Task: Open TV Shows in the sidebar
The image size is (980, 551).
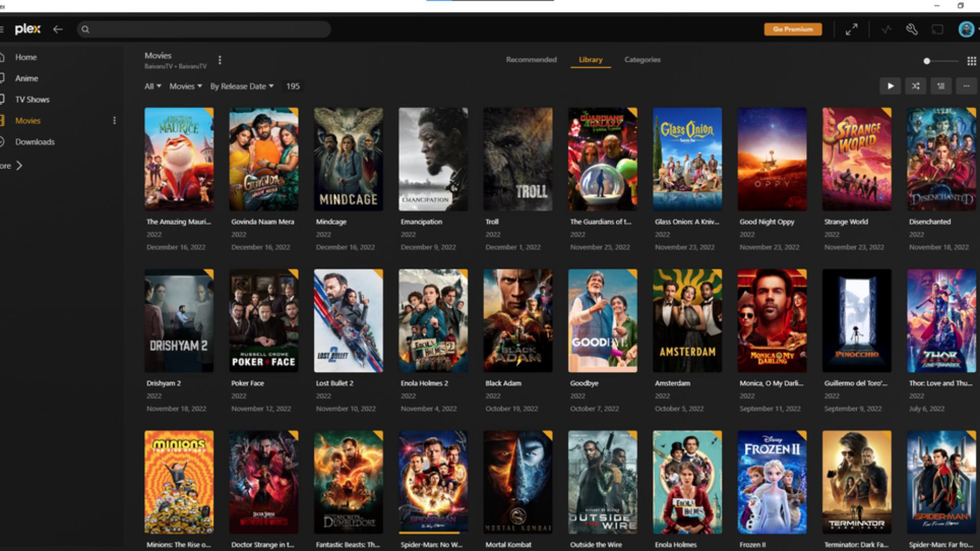Action: [32, 99]
